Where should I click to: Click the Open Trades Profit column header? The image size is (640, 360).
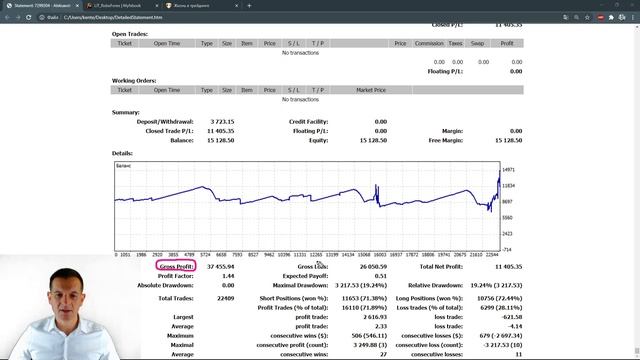point(507,43)
